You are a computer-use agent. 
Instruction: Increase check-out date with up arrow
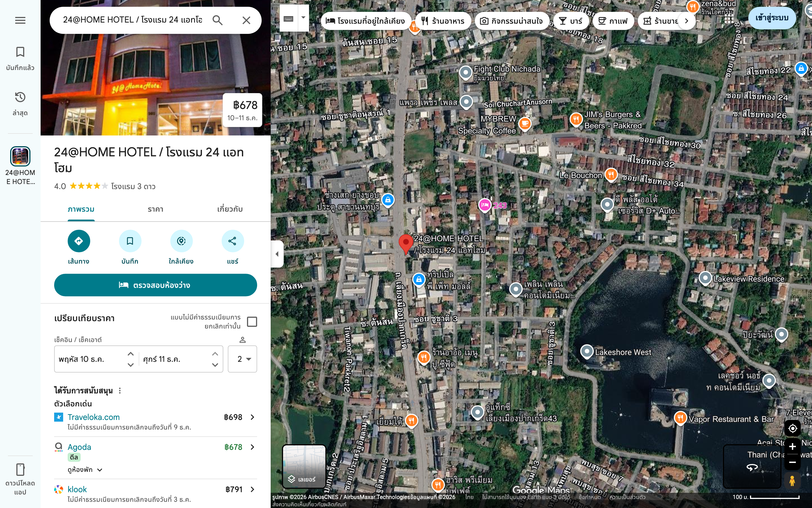(215, 354)
